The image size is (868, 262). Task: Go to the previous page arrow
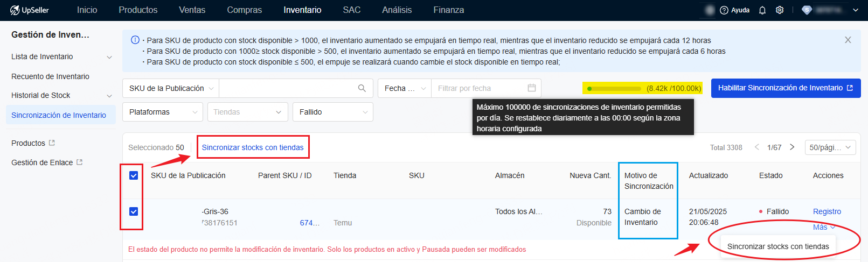(x=756, y=147)
